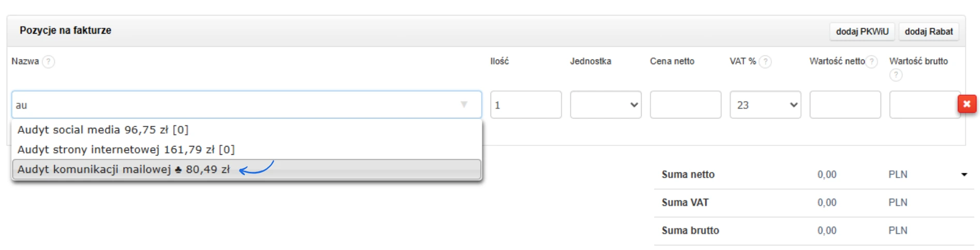980x250 pixels.
Task: Click the Nazwa text field containing "au"
Action: click(x=233, y=105)
